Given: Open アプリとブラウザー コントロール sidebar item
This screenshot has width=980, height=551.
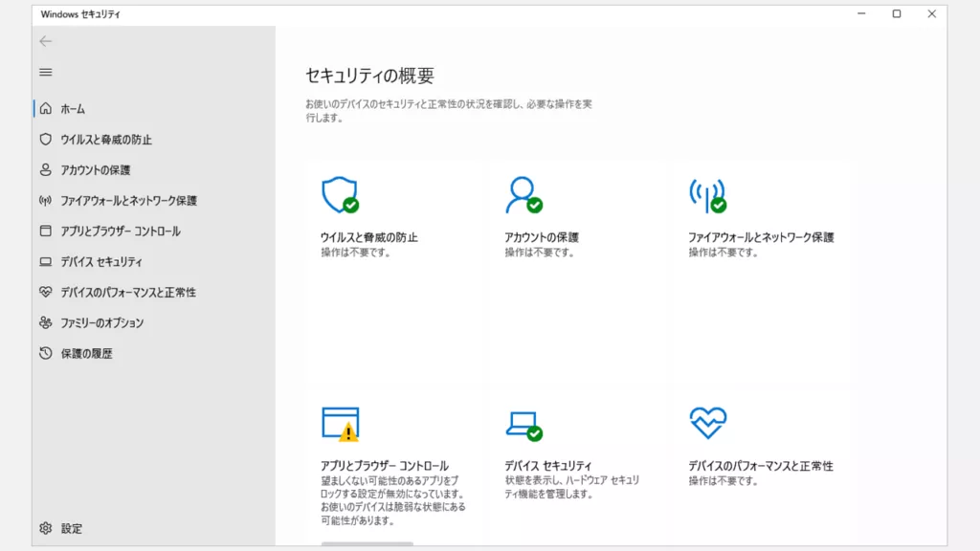Looking at the screenshot, I should tap(120, 231).
